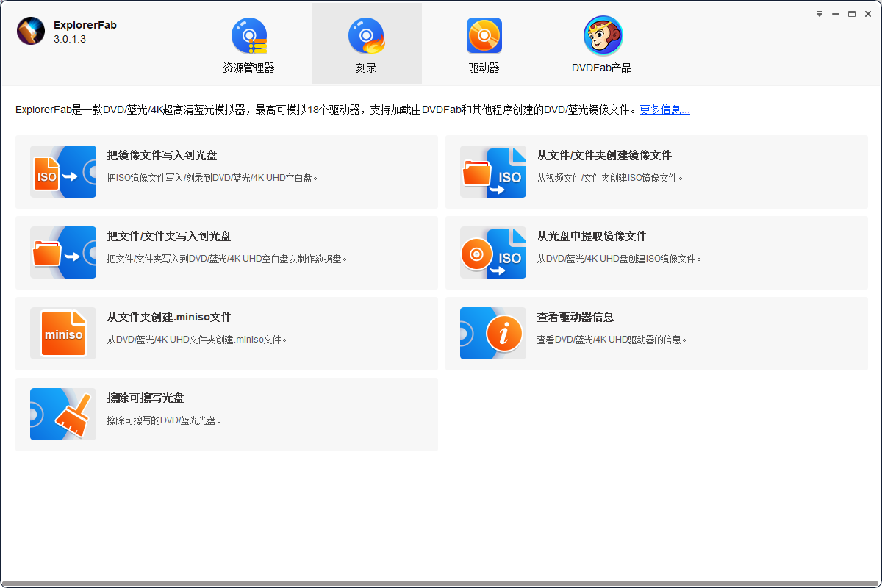Click the drive info icon for 查看驱动器信息

coord(493,334)
